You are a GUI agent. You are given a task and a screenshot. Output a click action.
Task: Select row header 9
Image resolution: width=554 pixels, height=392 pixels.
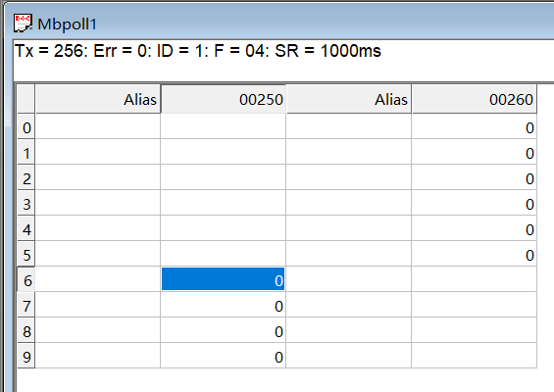tap(26, 356)
